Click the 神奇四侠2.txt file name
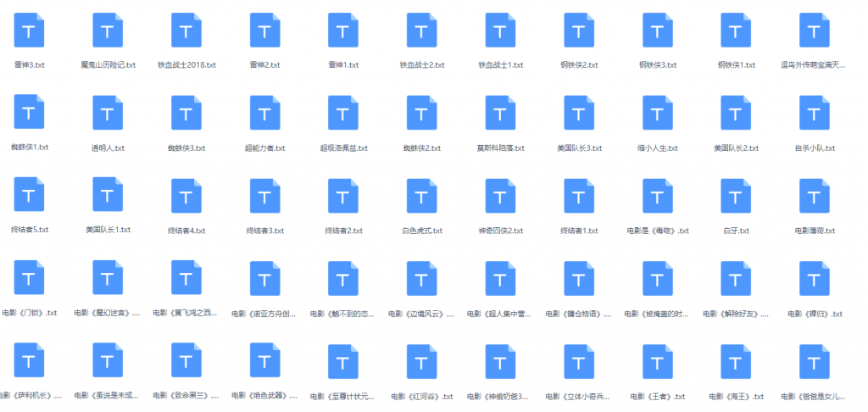This screenshot has height=412, width=868. click(x=500, y=231)
